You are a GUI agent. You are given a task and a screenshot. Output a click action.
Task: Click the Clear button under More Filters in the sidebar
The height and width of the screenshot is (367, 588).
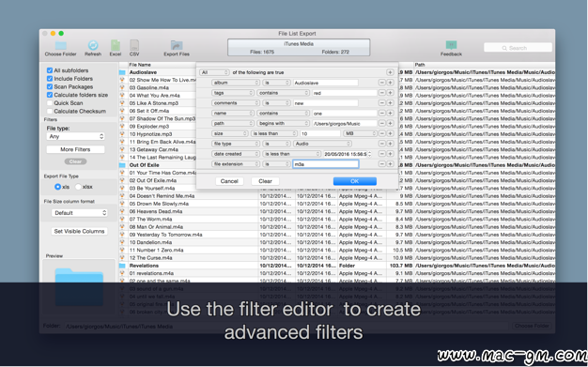[75, 161]
